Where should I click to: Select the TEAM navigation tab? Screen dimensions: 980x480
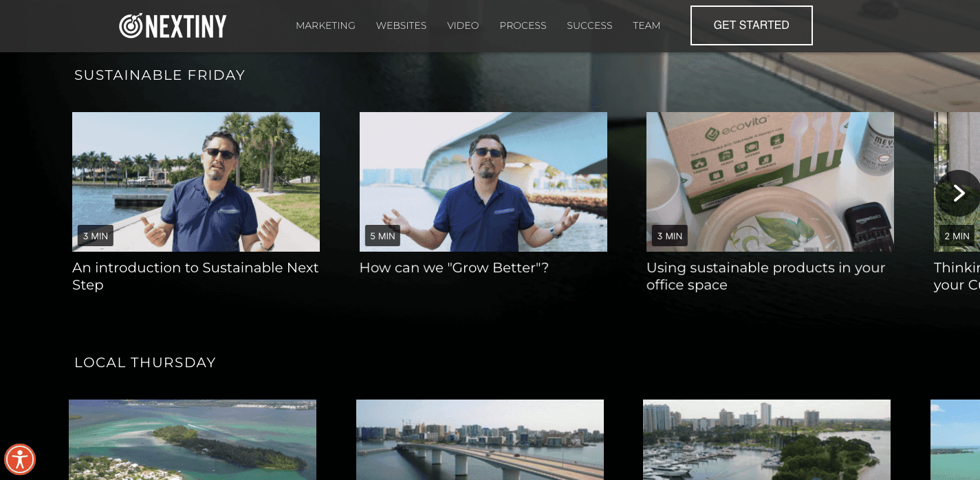click(x=646, y=25)
